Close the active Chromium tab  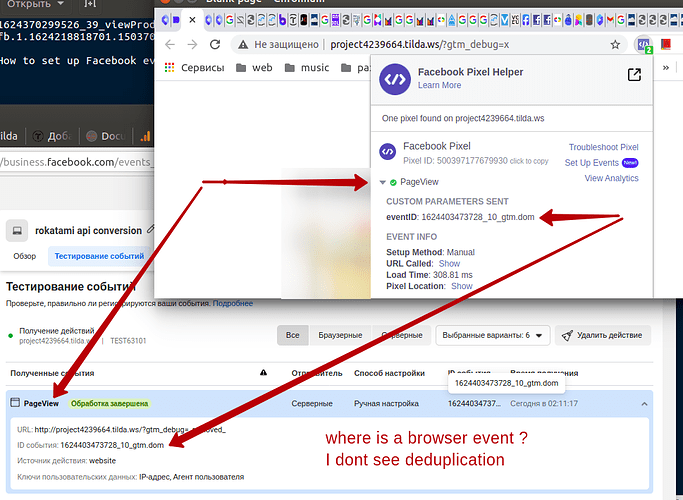[192, 20]
